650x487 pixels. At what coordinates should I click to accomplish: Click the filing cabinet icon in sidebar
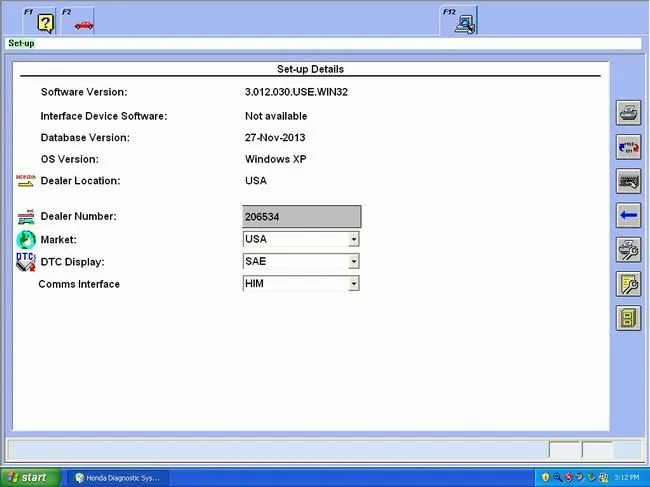[x=628, y=318]
